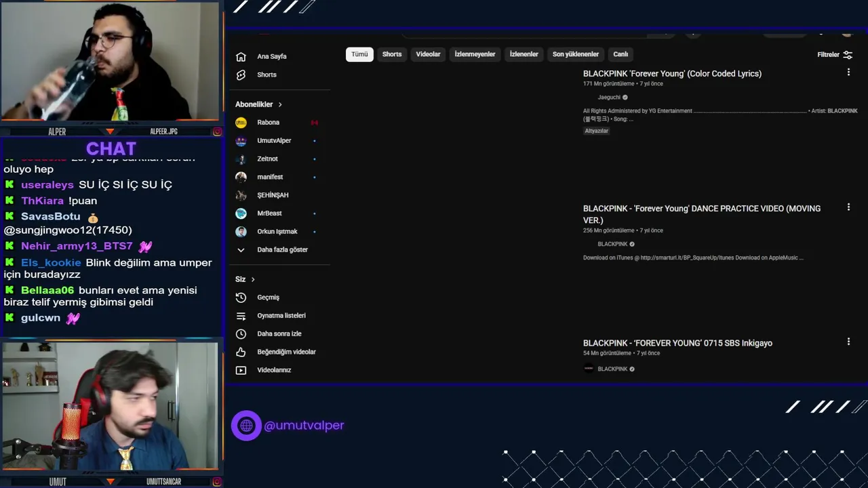Click username ThKiara in chat
This screenshot has width=868, height=488.
pos(42,201)
